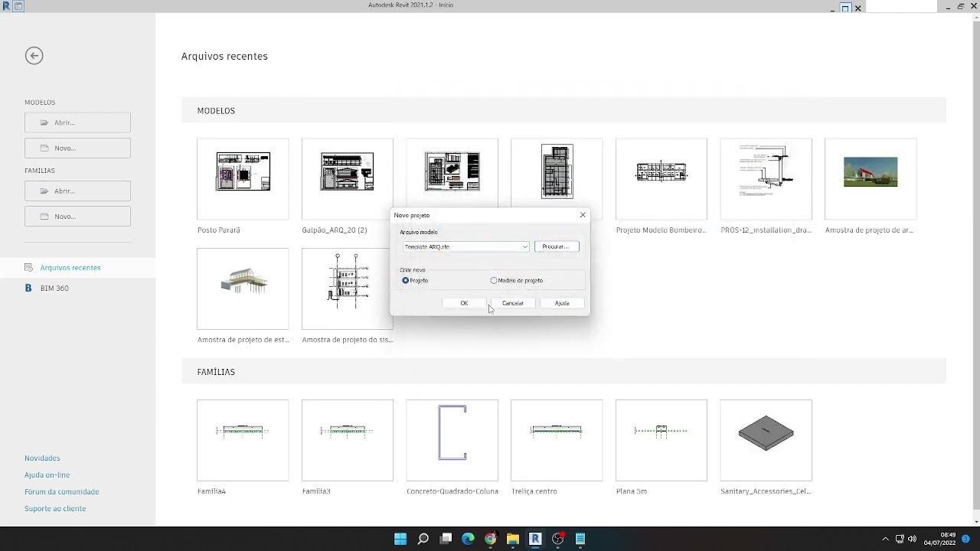Open Fórum da comunidade link
This screenshot has width=980, height=551.
click(x=61, y=492)
